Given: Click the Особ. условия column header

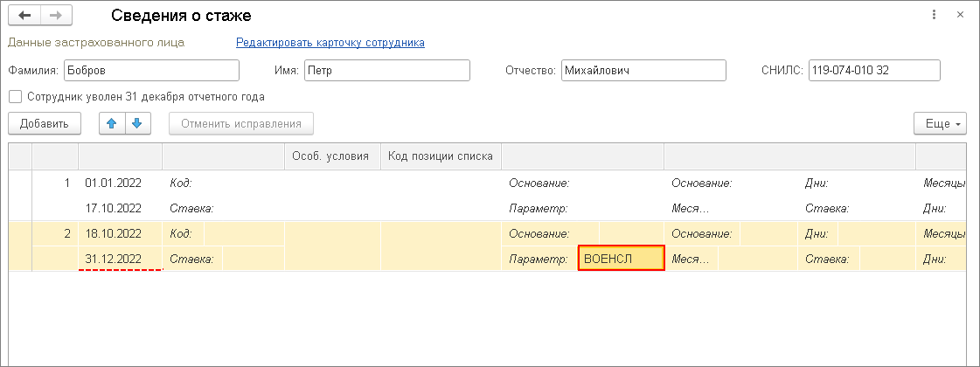Looking at the screenshot, I should 333,156.
